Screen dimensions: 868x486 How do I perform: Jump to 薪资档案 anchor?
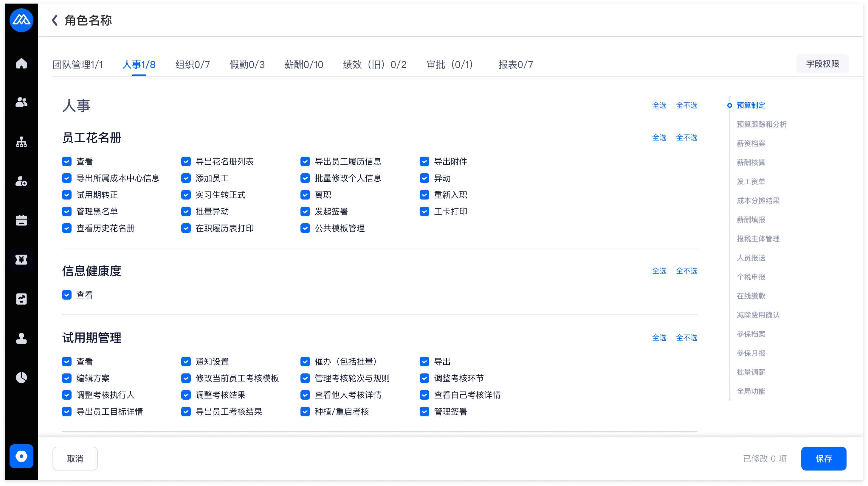tap(751, 143)
